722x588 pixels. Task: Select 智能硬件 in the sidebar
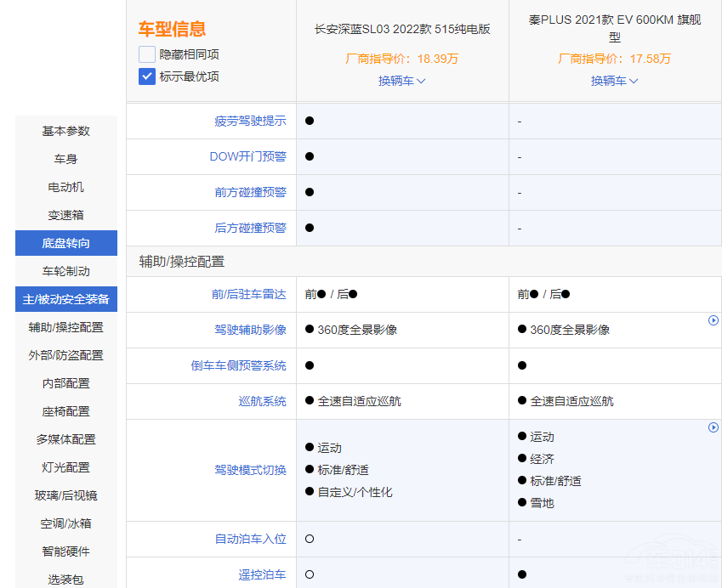[x=66, y=551]
